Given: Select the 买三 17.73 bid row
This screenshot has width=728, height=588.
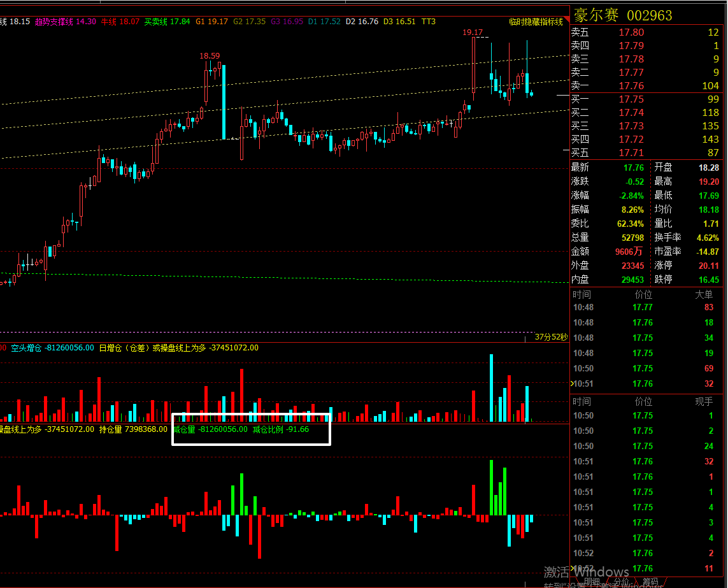Looking at the screenshot, I should (x=645, y=126).
